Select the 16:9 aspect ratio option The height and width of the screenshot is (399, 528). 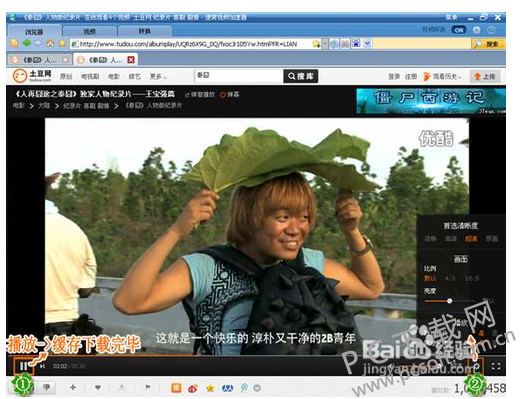coord(472,278)
